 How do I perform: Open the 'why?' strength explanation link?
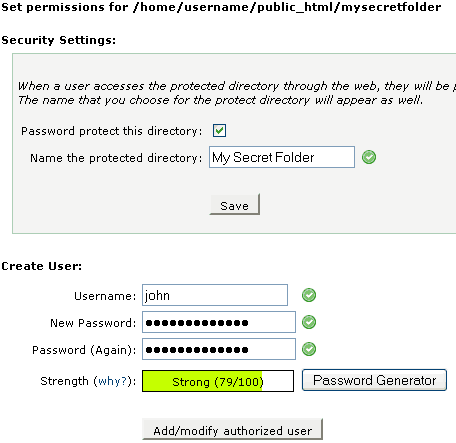(x=113, y=381)
